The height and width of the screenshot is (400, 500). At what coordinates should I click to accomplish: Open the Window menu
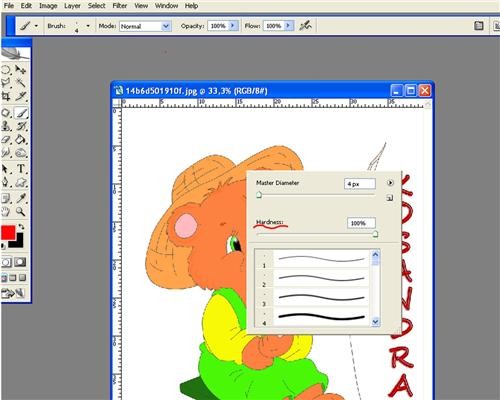click(166, 6)
